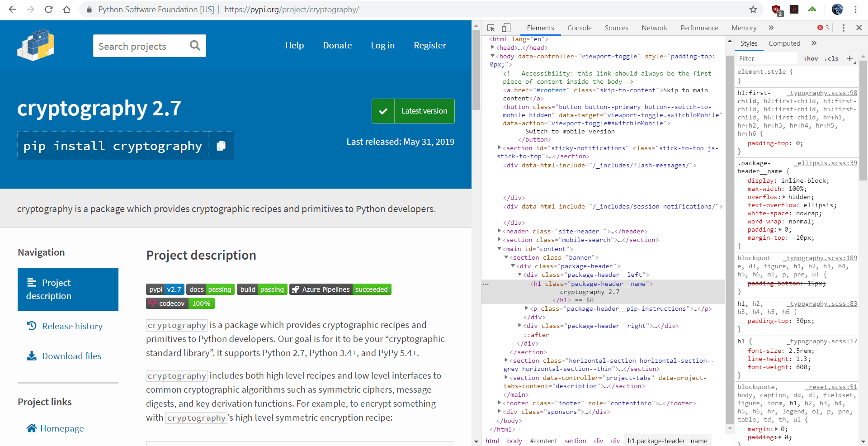Click the #content link in skip anchor
Image resolution: width=868 pixels, height=446 pixels.
click(x=551, y=90)
